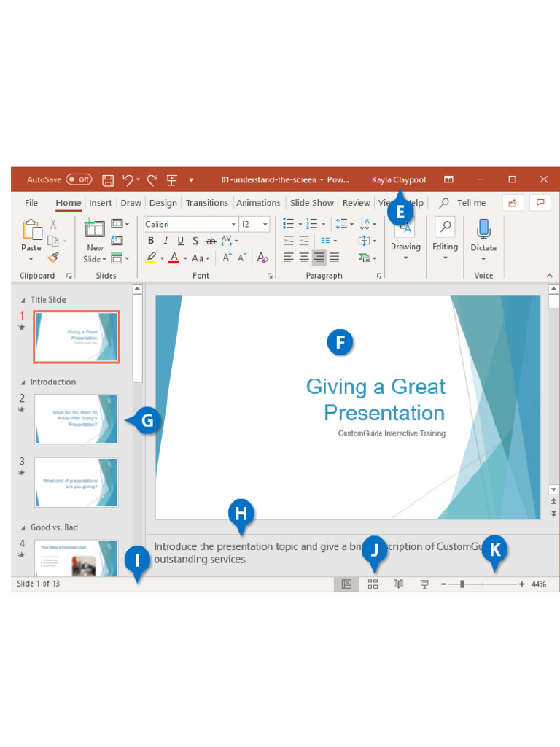
Task: Apply Underline formatting
Action: pyautogui.click(x=181, y=241)
